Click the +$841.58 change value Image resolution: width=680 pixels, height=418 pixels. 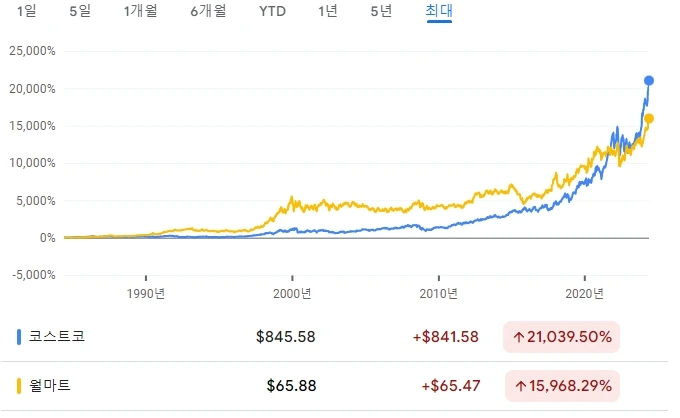(446, 337)
